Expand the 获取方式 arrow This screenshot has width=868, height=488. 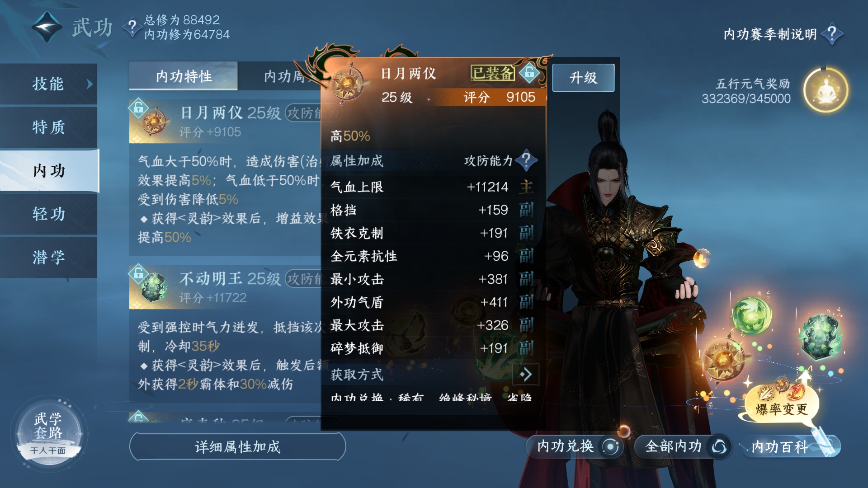tap(526, 374)
